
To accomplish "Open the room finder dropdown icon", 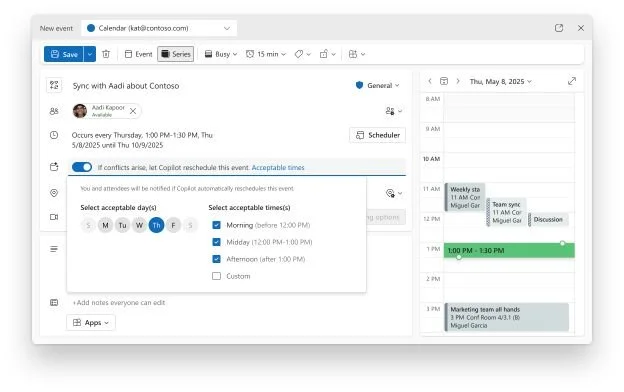I will point(394,193).
